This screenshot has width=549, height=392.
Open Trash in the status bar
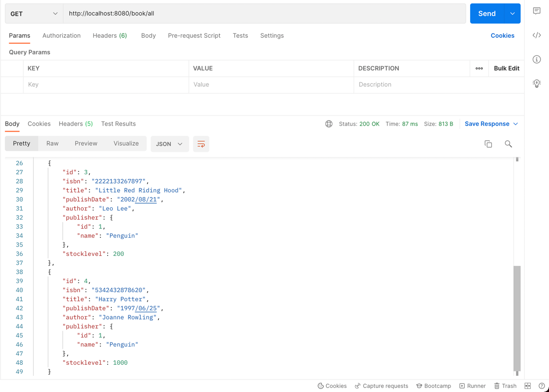[505, 386]
